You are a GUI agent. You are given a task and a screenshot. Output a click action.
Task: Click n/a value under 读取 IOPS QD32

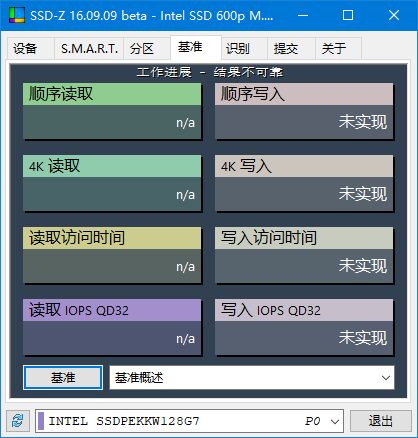(x=185, y=339)
